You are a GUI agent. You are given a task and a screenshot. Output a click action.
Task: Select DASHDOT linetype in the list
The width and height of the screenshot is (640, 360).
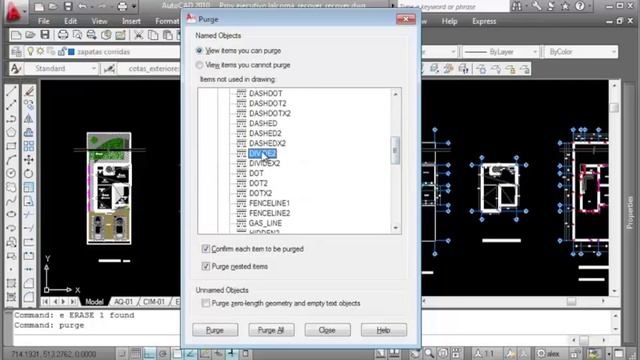pos(265,93)
